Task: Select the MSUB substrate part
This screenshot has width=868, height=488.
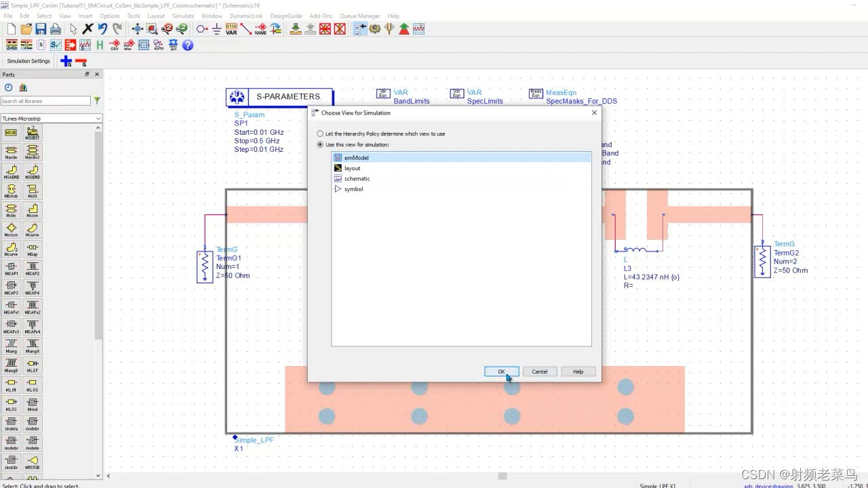Action: tap(9, 132)
